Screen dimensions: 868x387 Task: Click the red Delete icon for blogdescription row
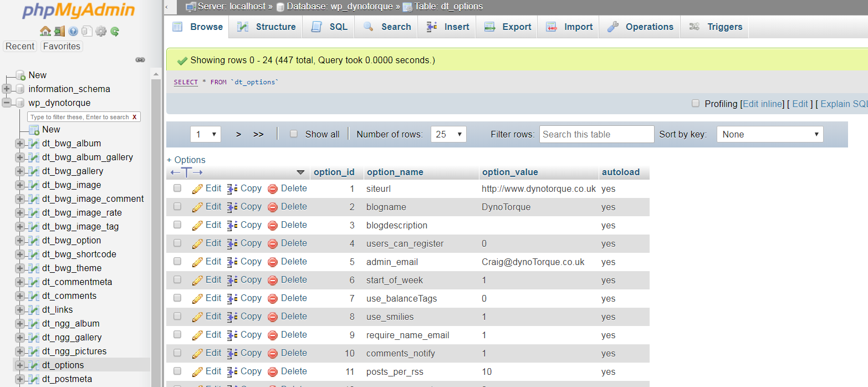(273, 226)
